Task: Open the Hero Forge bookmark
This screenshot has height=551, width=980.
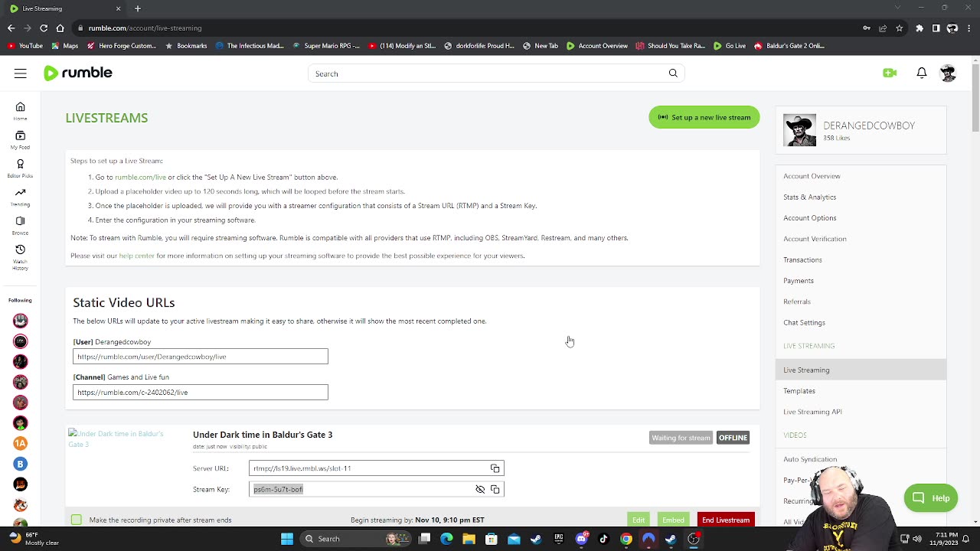Action: (x=121, y=46)
